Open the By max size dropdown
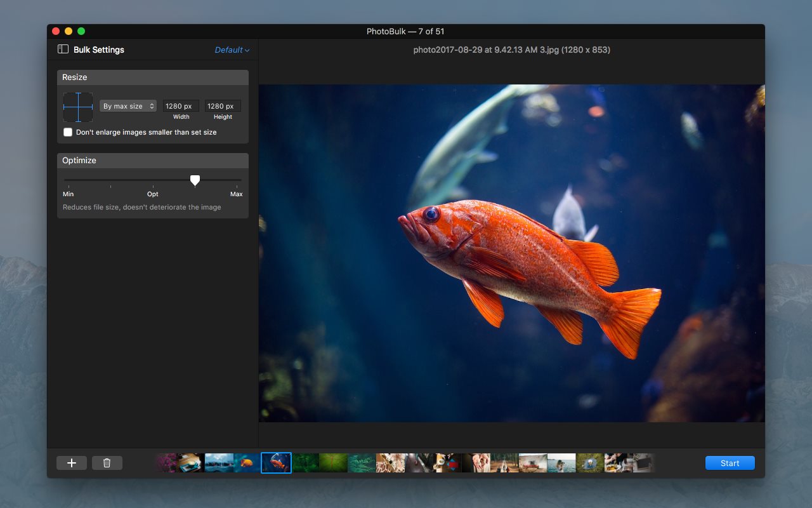Viewport: 812px width, 508px height. pos(128,106)
